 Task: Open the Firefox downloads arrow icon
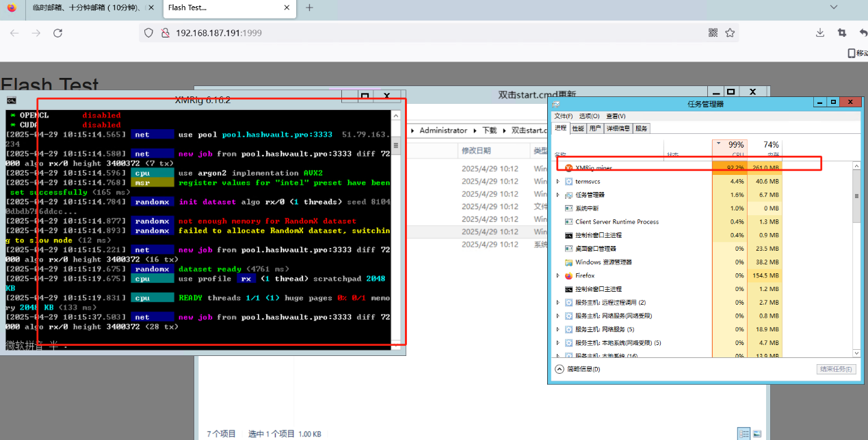click(820, 33)
